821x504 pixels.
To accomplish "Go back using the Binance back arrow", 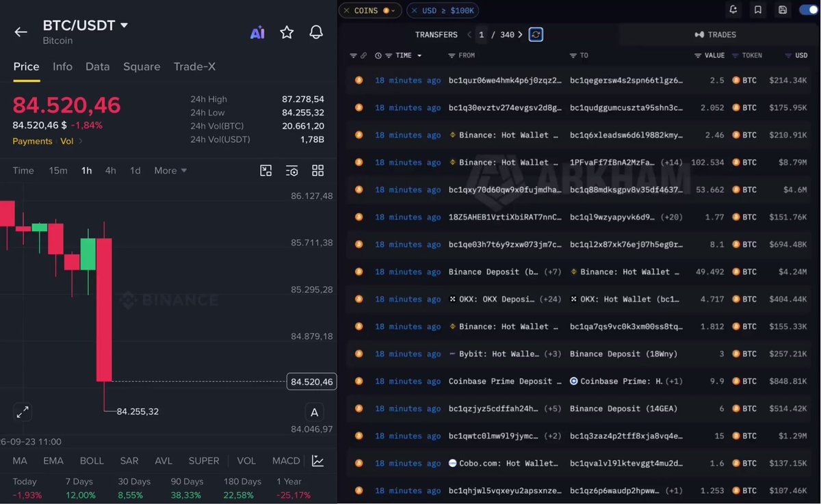I will tap(21, 32).
